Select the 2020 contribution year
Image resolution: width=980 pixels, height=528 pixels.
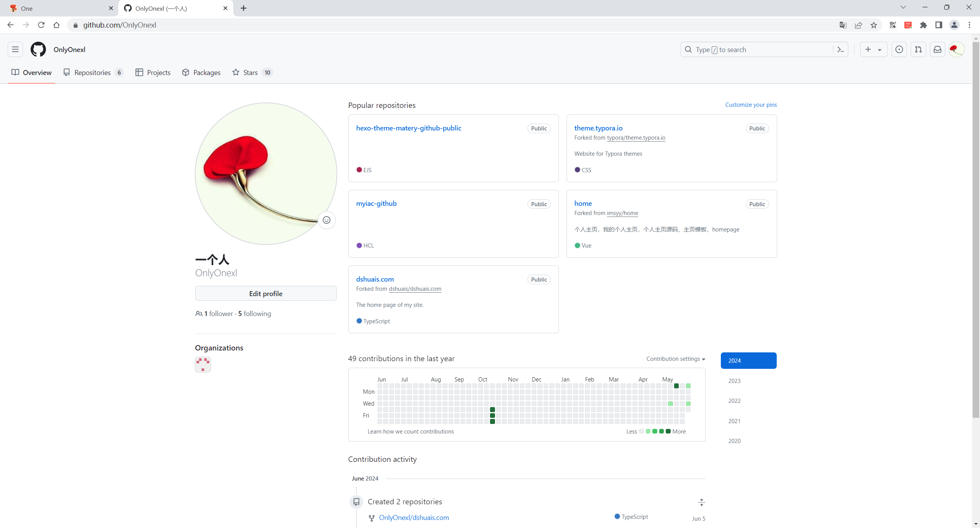(748, 441)
